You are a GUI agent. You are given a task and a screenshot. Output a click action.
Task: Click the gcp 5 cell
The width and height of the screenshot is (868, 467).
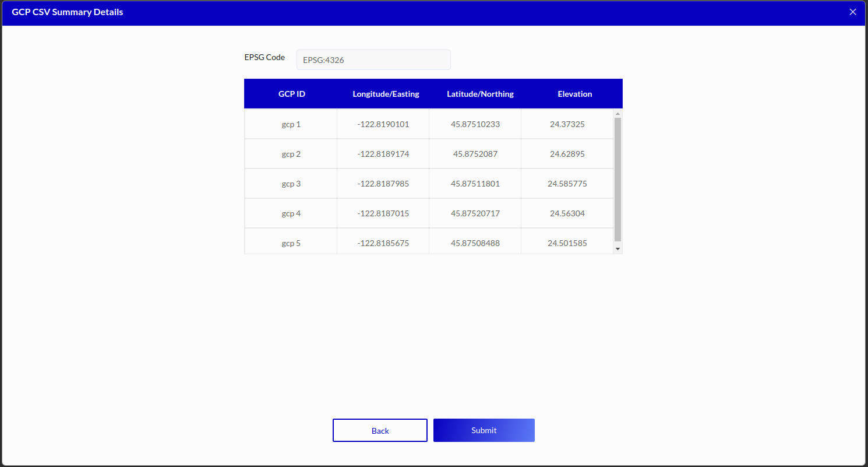click(x=291, y=242)
